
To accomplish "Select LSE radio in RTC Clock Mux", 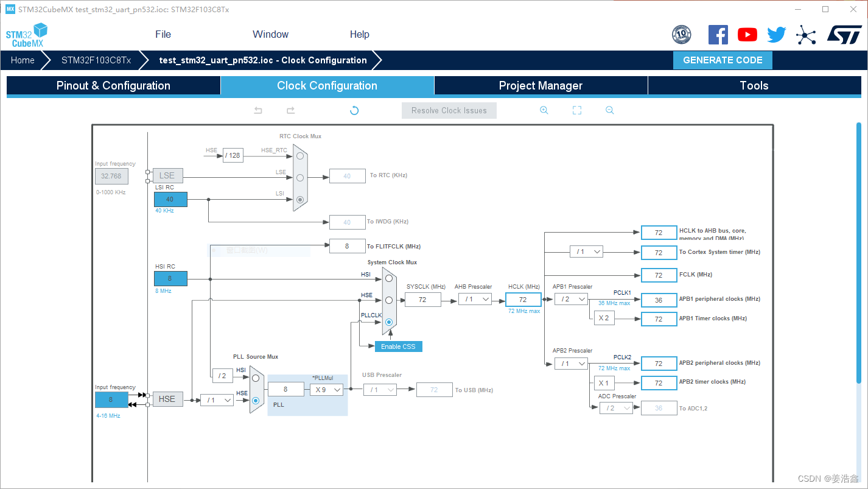I will pyautogui.click(x=300, y=178).
